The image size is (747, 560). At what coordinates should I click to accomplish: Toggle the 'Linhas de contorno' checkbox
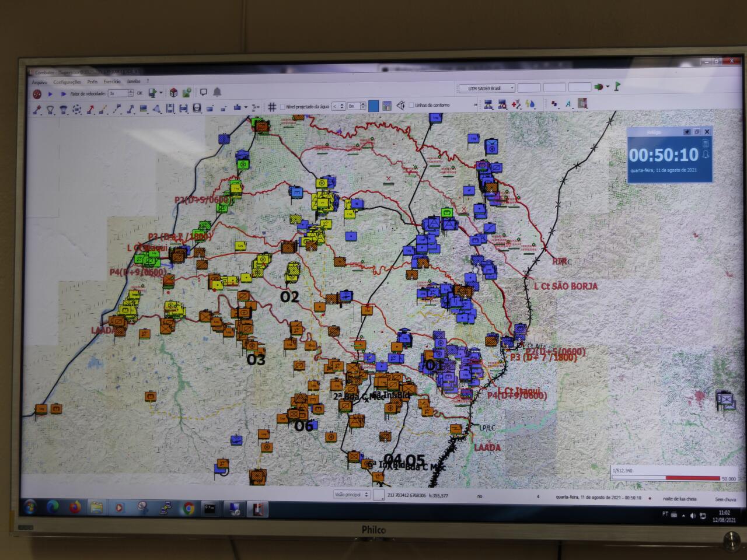click(411, 106)
